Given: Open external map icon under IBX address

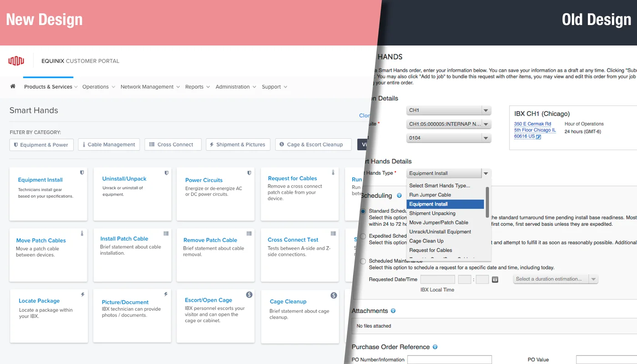Looking at the screenshot, I should point(539,136).
